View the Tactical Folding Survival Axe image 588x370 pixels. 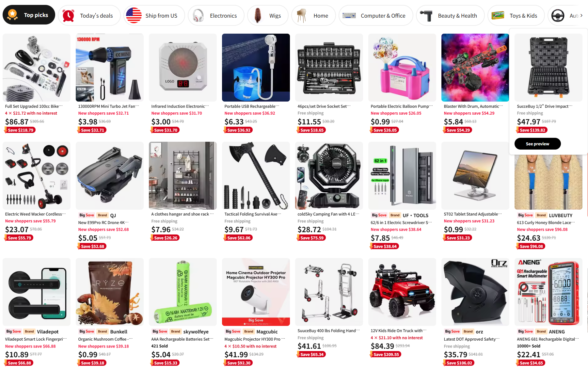pyautogui.click(x=256, y=176)
